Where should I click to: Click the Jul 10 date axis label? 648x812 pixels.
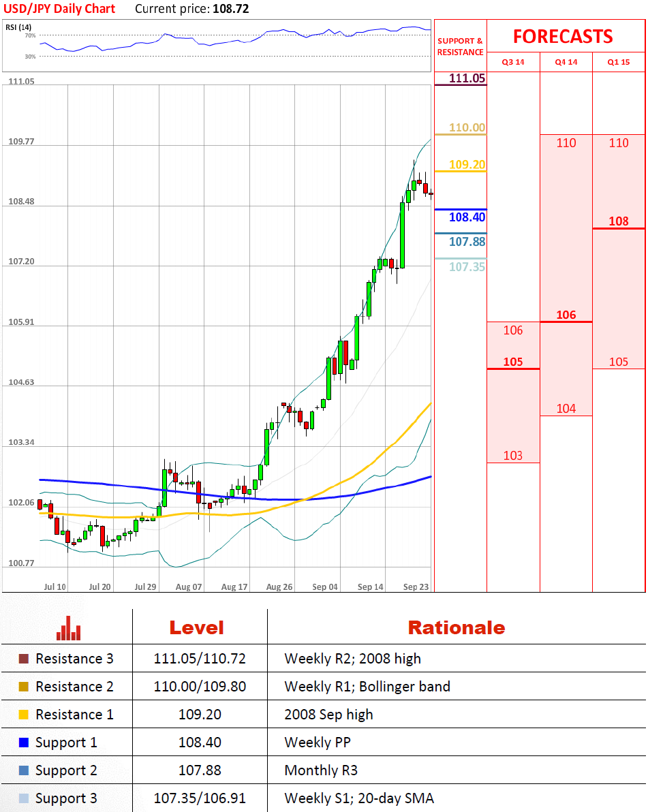point(55,587)
